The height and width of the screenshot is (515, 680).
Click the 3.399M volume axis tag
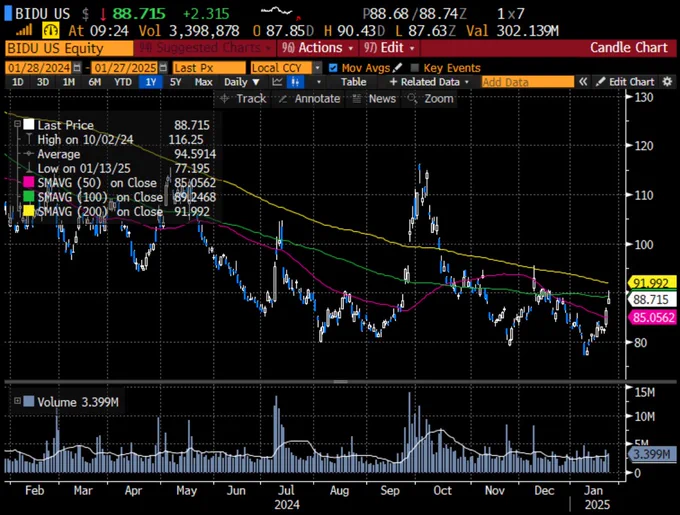(651, 454)
